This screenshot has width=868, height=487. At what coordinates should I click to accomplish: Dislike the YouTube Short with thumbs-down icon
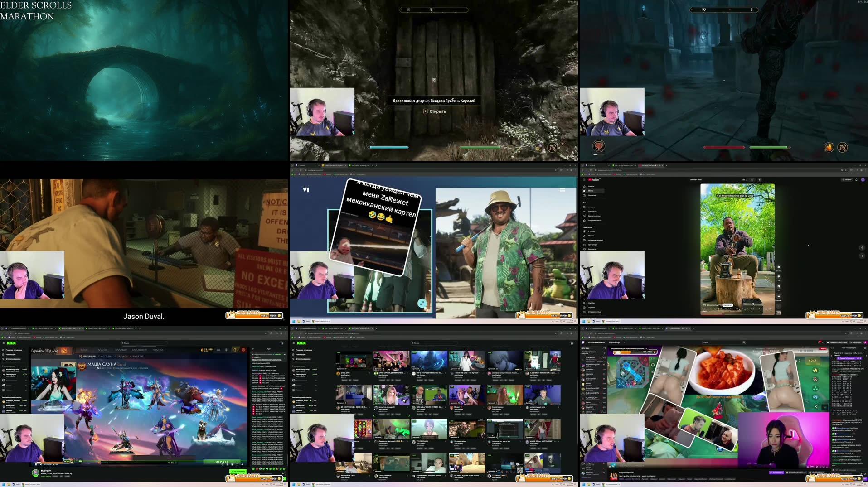779,276
